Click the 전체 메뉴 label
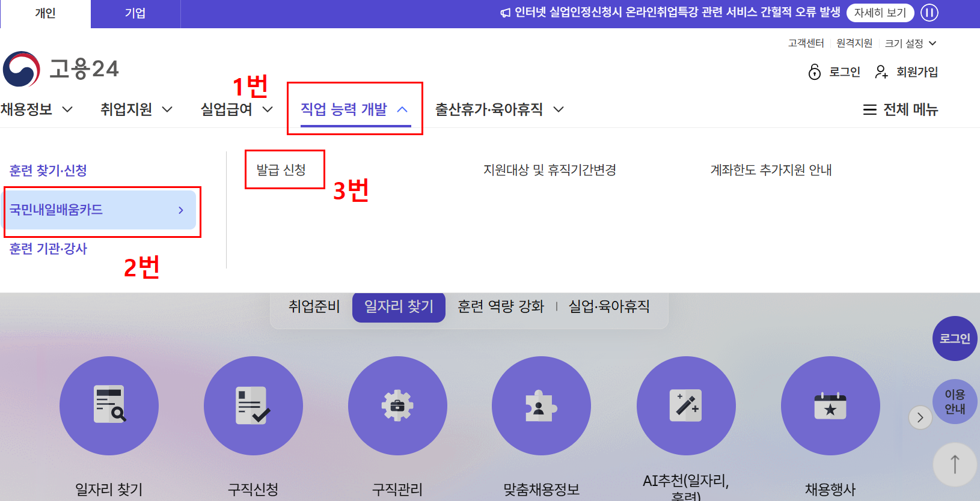Viewport: 980px width, 501px height. 910,109
